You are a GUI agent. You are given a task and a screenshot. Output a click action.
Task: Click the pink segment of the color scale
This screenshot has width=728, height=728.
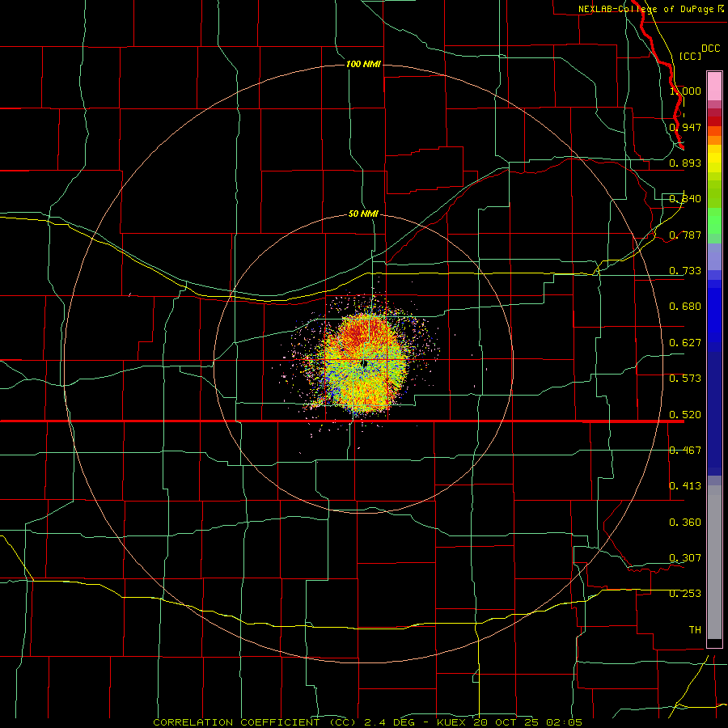(x=714, y=86)
